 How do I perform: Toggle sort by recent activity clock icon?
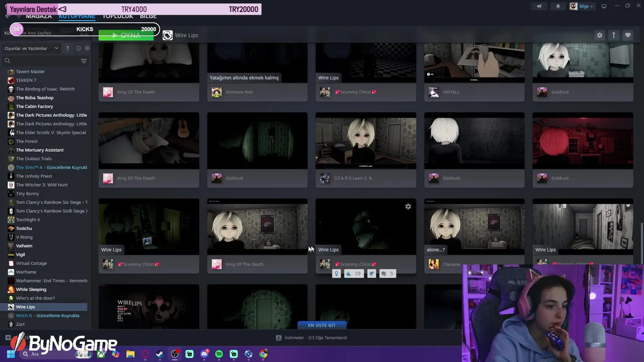[78, 48]
